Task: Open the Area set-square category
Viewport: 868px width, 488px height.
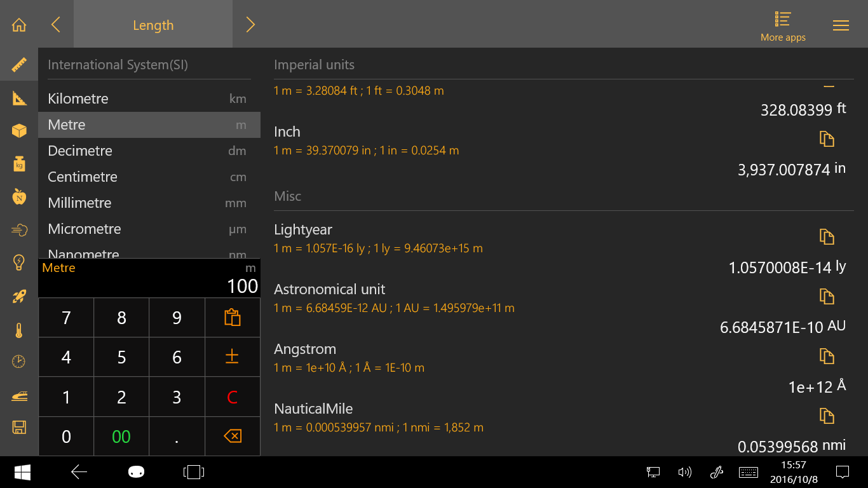Action: pos(19,98)
